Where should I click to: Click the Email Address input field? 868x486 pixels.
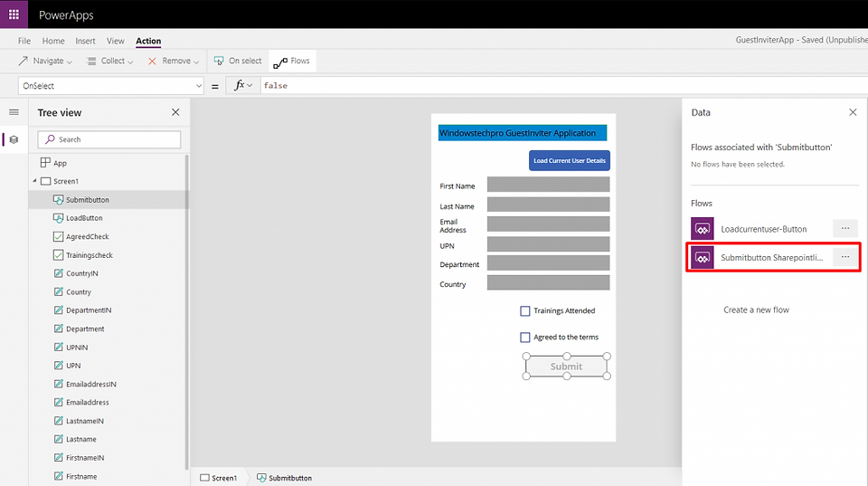pos(548,224)
